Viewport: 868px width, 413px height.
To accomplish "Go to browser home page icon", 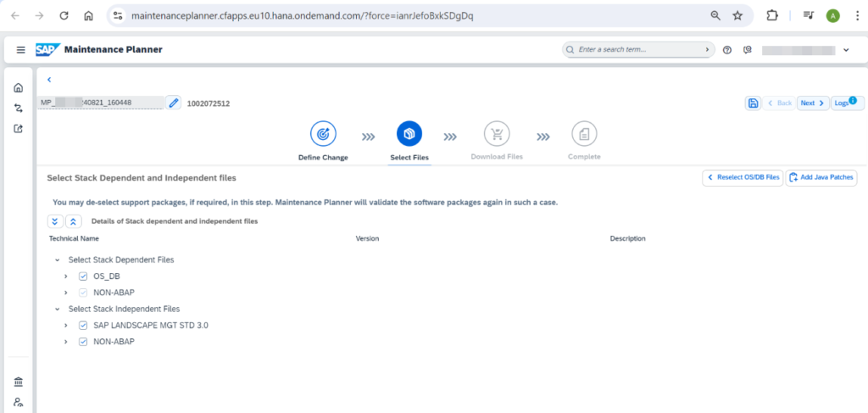I will (88, 16).
